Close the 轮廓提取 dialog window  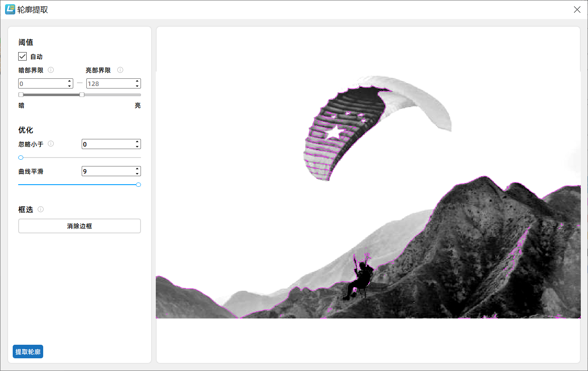point(577,9)
